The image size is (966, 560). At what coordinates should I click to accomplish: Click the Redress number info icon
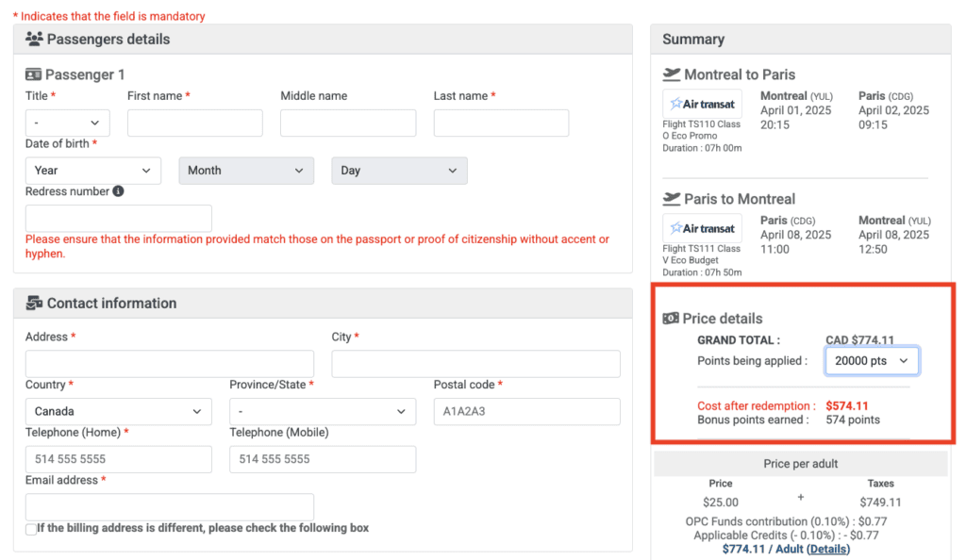click(x=118, y=191)
